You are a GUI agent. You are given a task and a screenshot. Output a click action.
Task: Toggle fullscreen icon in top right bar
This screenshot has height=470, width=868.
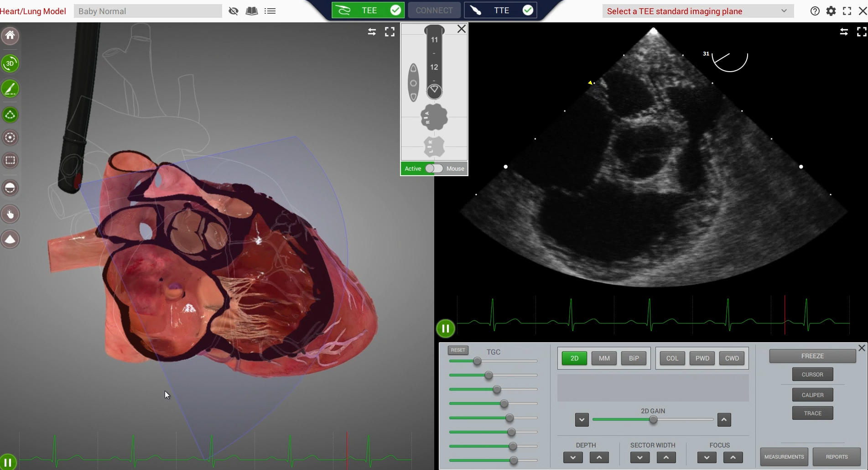tap(847, 11)
